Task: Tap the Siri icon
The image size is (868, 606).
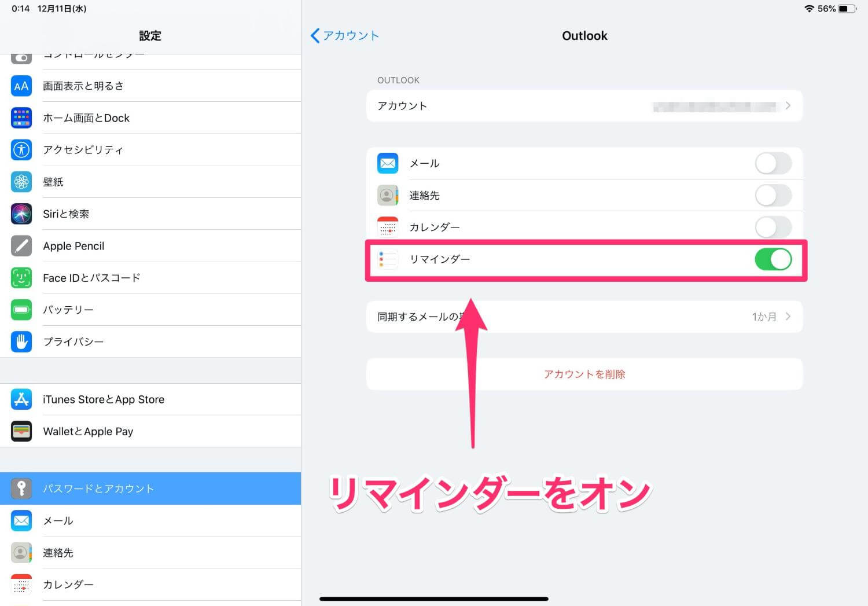Action: (21, 214)
